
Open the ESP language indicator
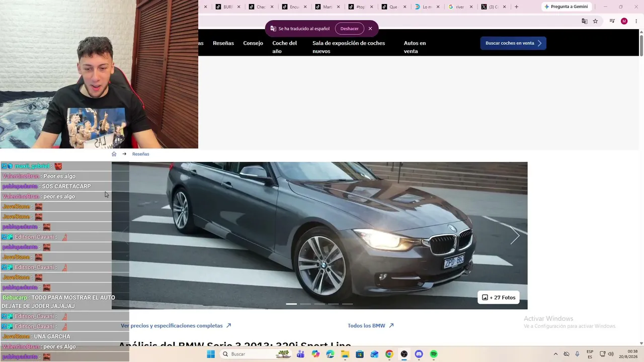pos(590,354)
